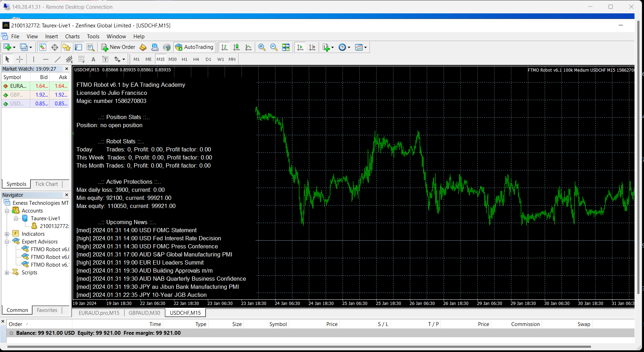Toggle chart shift icon
The width and height of the screenshot is (644, 352).
click(x=312, y=47)
